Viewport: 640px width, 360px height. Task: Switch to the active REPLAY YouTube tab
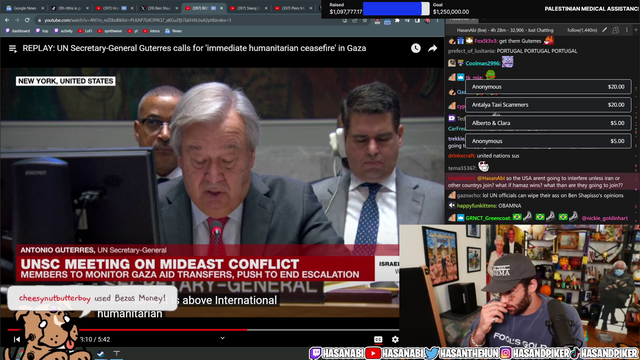(x=204, y=8)
